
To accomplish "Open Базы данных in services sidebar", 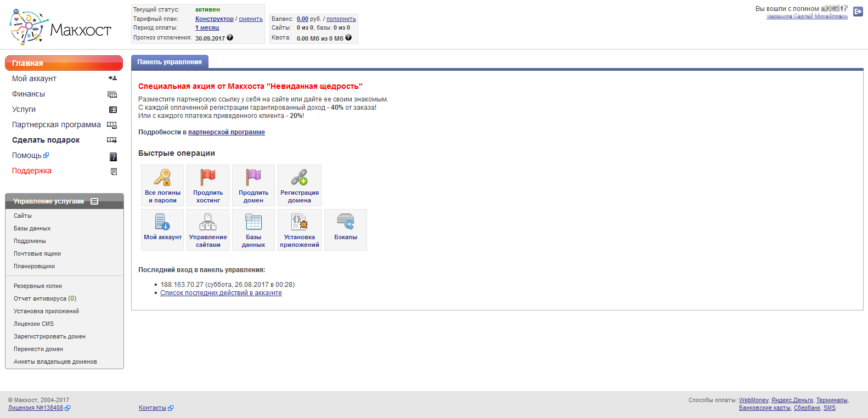I will pyautogui.click(x=32, y=228).
